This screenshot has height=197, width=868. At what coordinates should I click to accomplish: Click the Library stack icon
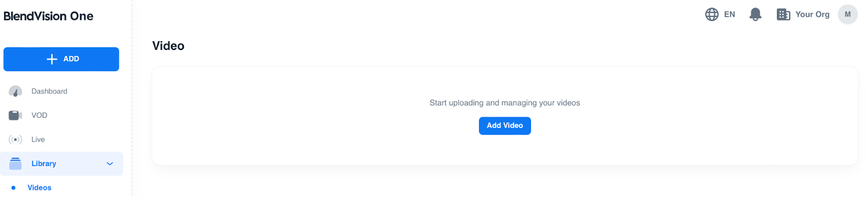[15, 163]
